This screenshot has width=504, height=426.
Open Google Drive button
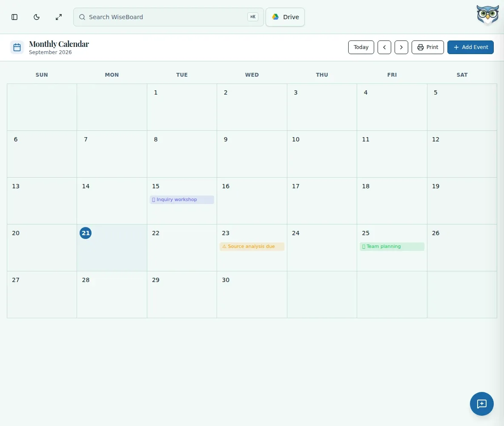[285, 17]
